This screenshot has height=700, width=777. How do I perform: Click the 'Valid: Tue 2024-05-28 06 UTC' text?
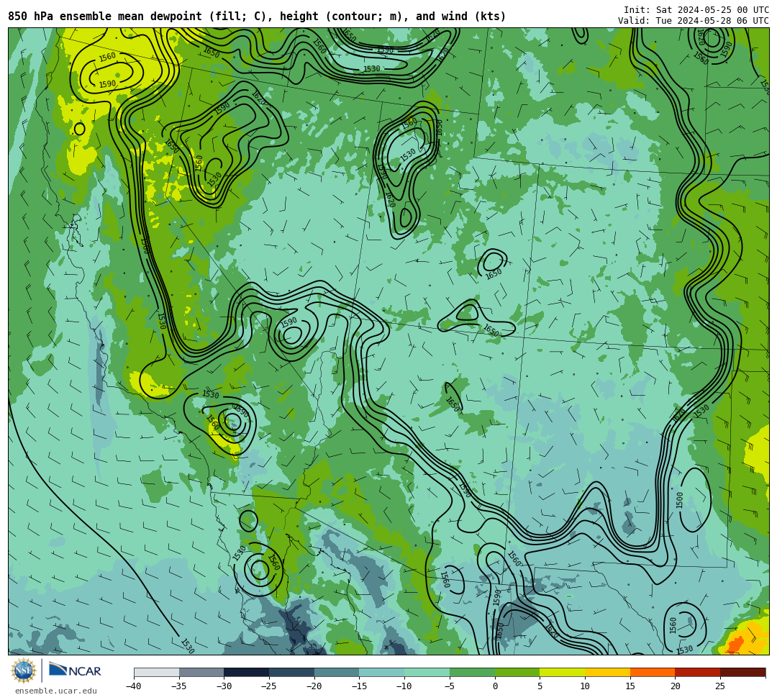(x=694, y=20)
